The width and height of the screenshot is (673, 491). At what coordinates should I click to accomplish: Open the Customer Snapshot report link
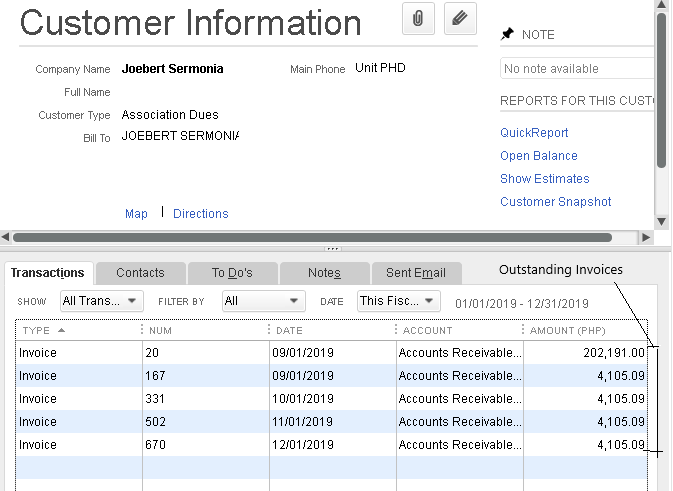click(555, 202)
